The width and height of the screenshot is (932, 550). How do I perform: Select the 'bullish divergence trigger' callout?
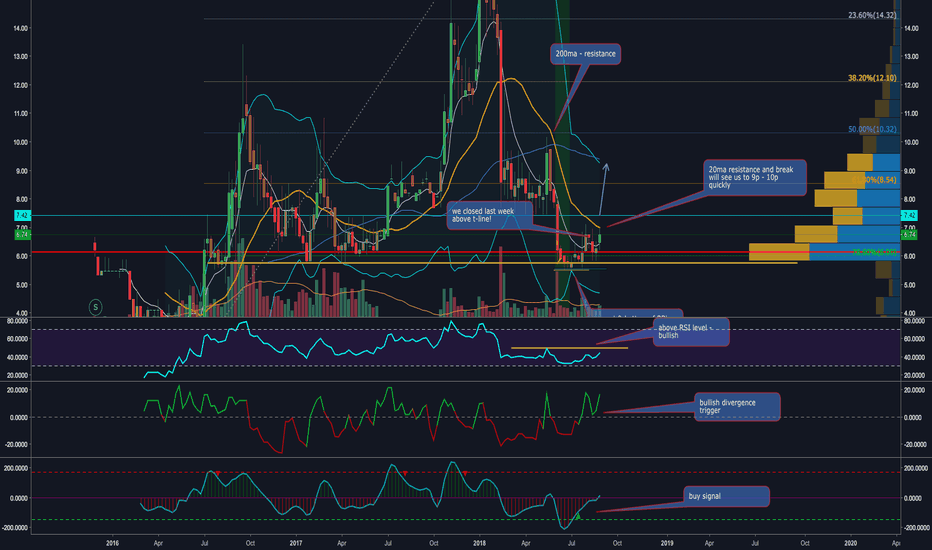(737, 407)
